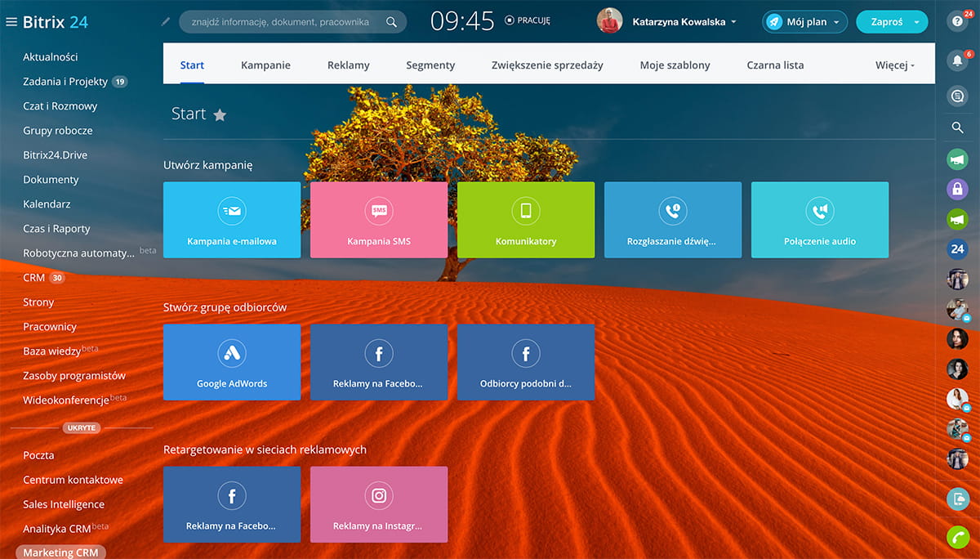Open the blue 24 icon in right sidebar
This screenshot has width=980, height=559.
[x=957, y=249]
